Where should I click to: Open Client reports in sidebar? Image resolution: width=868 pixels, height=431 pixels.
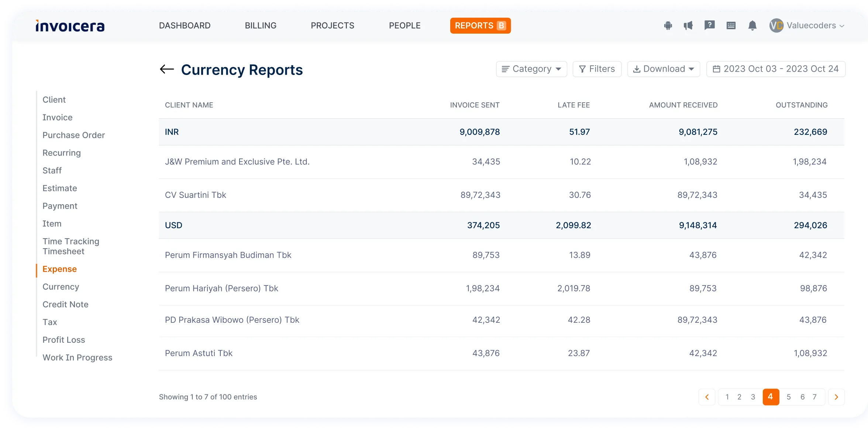pyautogui.click(x=54, y=100)
